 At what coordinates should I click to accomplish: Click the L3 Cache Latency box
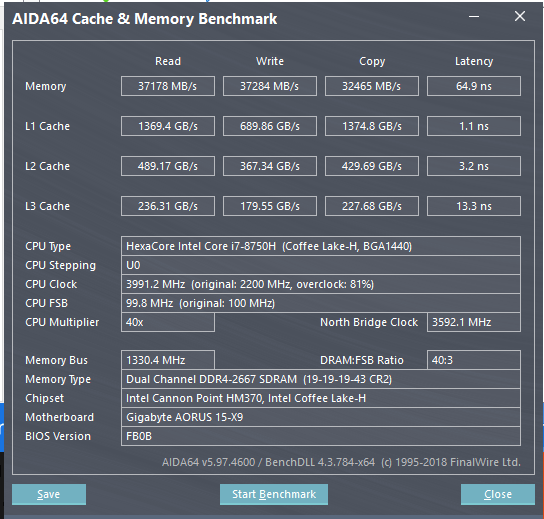click(x=474, y=206)
